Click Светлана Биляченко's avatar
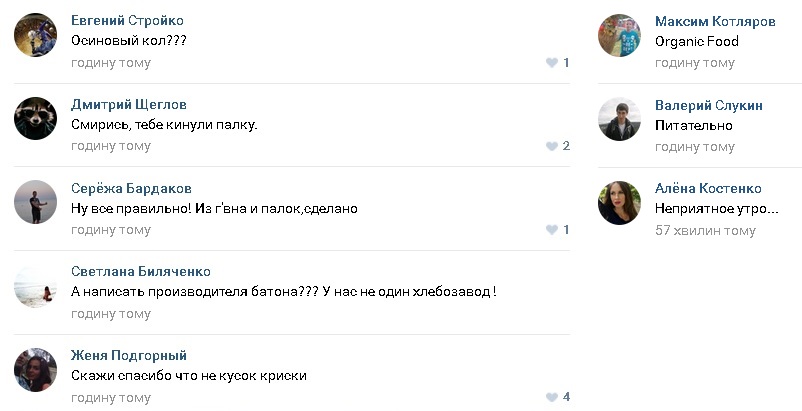Screen dimensions: 802x411 (35, 286)
